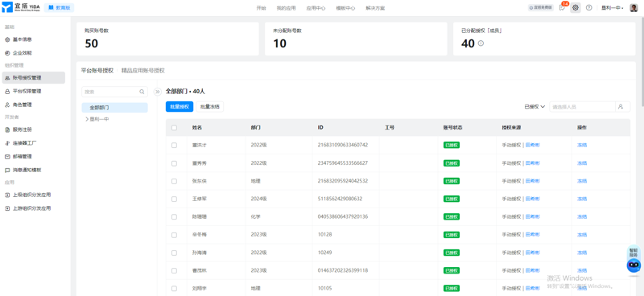Click the 连接器工厂 plug icon
This screenshot has height=296, width=644.
[7, 143]
